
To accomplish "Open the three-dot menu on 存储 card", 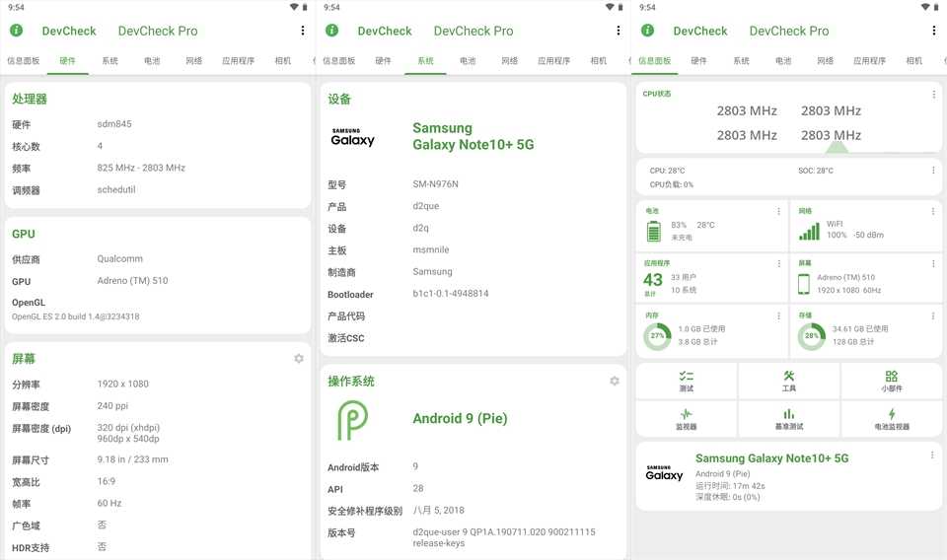I will click(933, 316).
